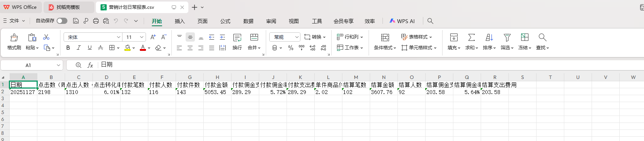Open the number format dropdown (常规)

pyautogui.click(x=297, y=37)
